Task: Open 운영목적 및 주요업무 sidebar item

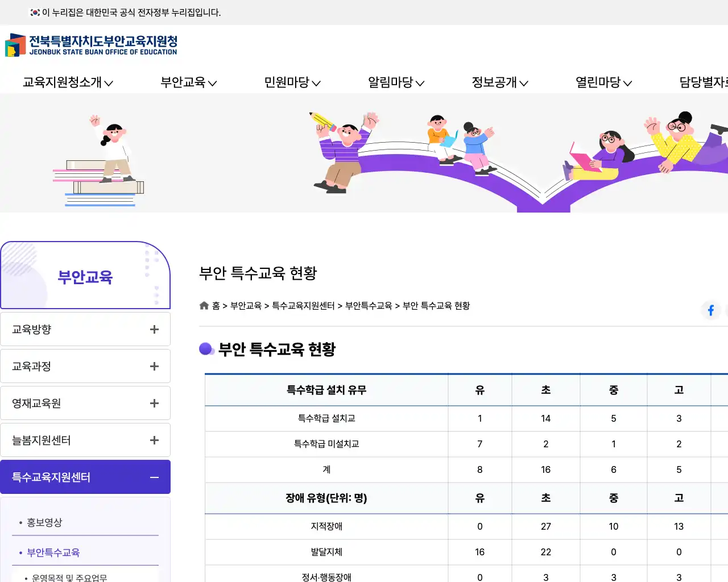Action: tap(69, 577)
